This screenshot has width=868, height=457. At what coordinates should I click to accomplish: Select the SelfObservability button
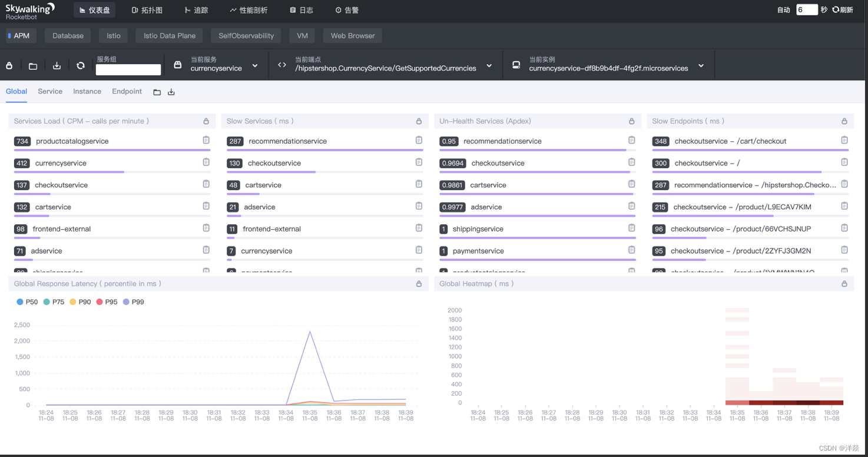pos(246,35)
